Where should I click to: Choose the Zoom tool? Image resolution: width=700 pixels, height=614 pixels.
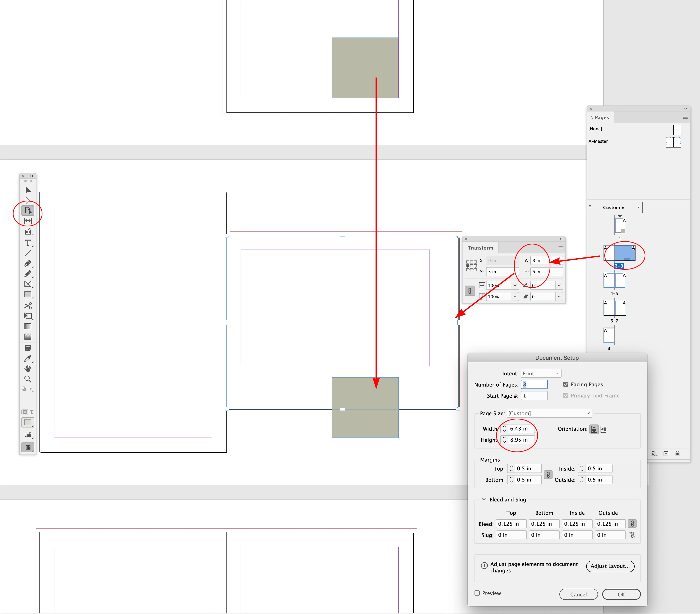[x=28, y=379]
